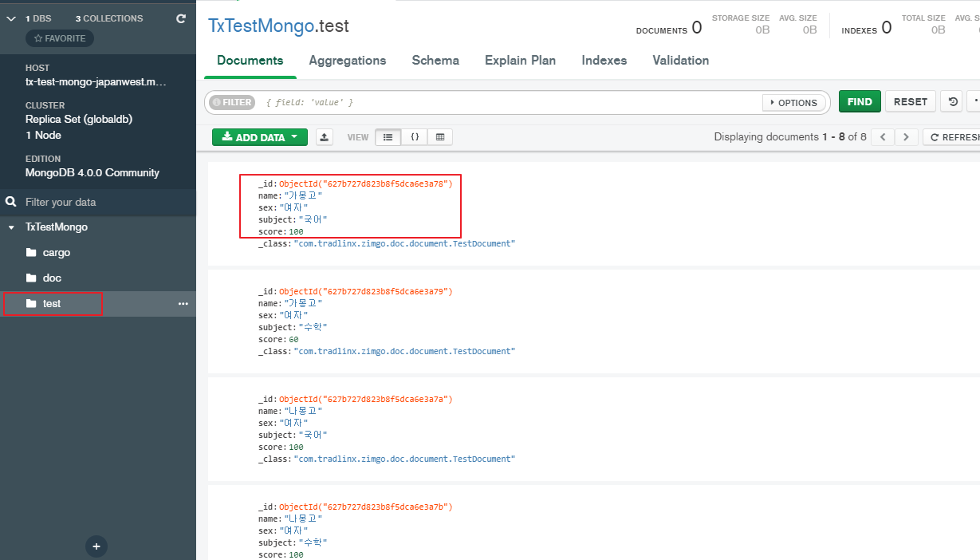
Task: Switch to the Schema tab
Action: point(435,61)
